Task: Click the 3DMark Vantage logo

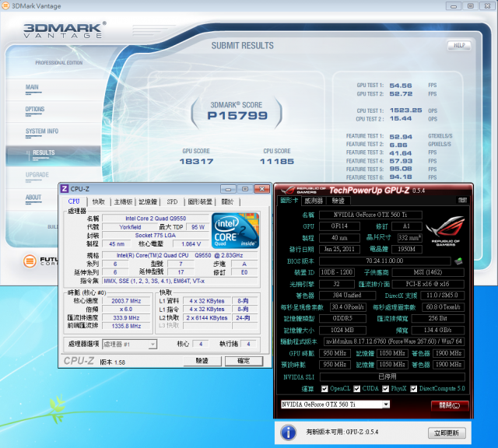Action: click(x=65, y=30)
